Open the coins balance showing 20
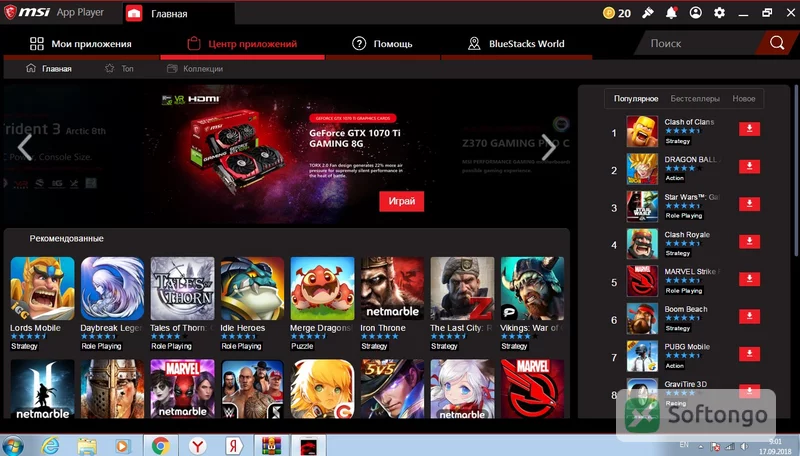The height and width of the screenshot is (456, 800). tap(617, 13)
